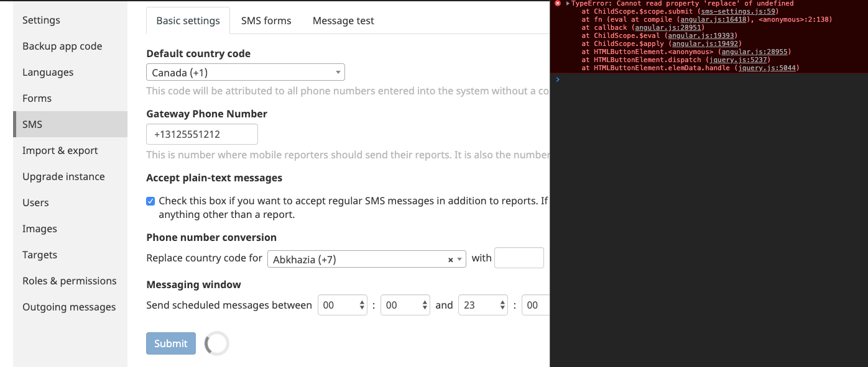Click the 'Phone number conversion' heading
Viewport: 868px width, 367px height.
(x=211, y=237)
